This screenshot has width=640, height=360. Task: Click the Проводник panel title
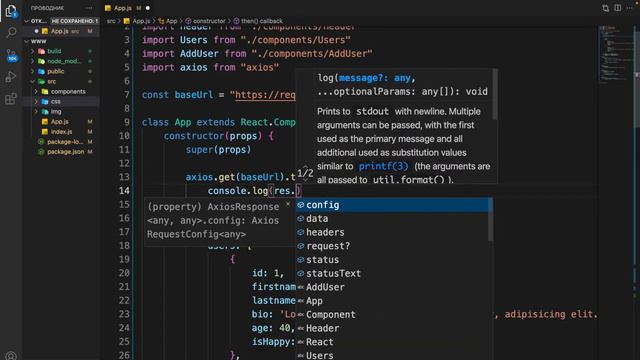coord(47,8)
